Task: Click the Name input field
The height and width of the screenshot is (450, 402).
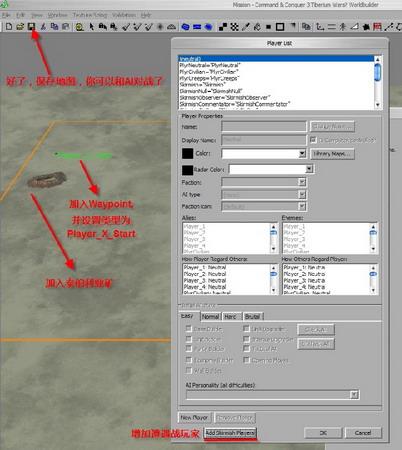Action: click(x=264, y=127)
